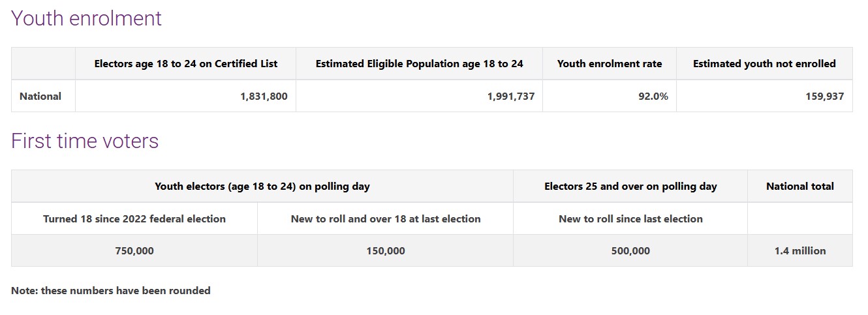The height and width of the screenshot is (315, 868).
Task: Click the note about rounded numbers
Action: tap(111, 291)
